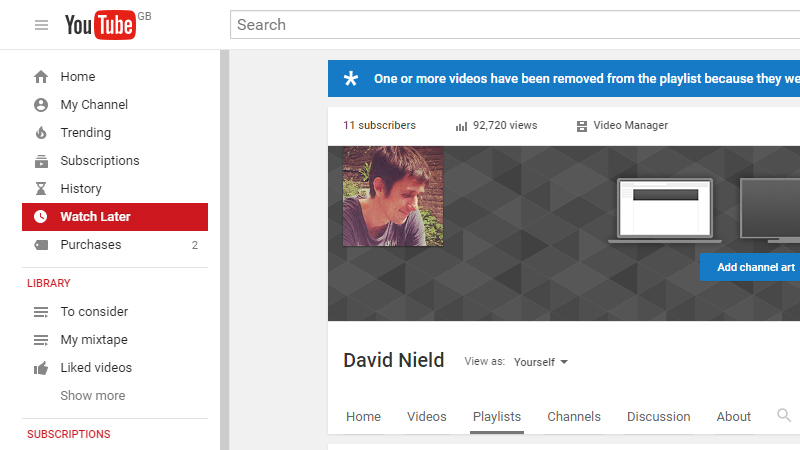Click the 92,720 views link

click(505, 126)
